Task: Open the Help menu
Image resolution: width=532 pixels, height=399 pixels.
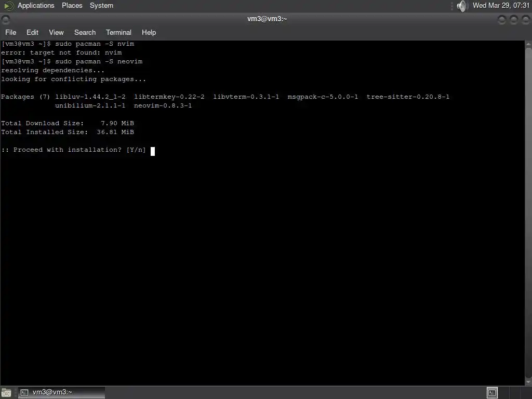Action: (x=149, y=33)
